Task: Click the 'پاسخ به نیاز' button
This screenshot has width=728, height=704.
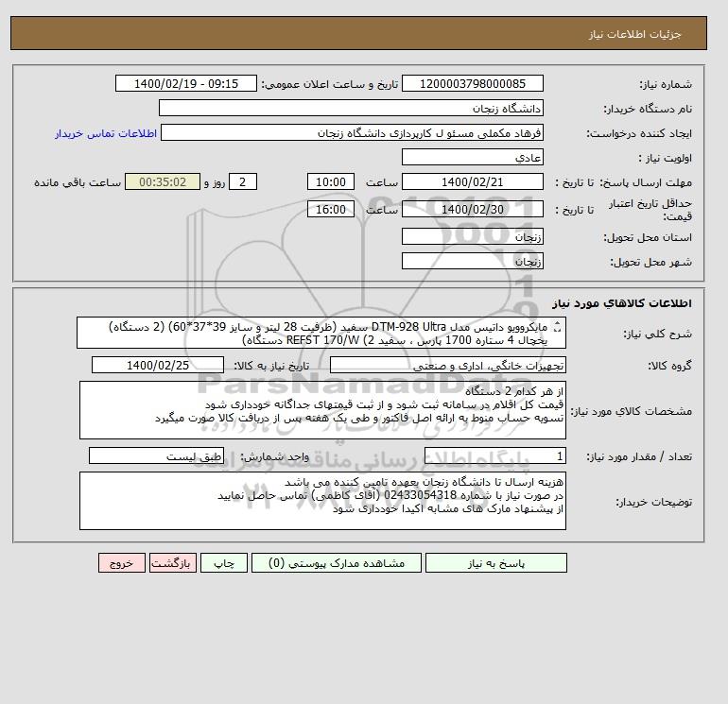Action: pyautogui.click(x=495, y=563)
